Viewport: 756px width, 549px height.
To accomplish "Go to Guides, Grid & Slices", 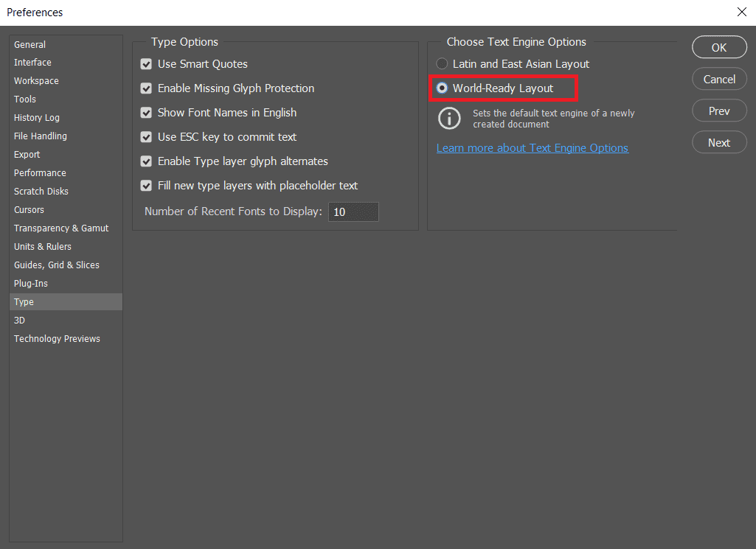I will click(66, 265).
